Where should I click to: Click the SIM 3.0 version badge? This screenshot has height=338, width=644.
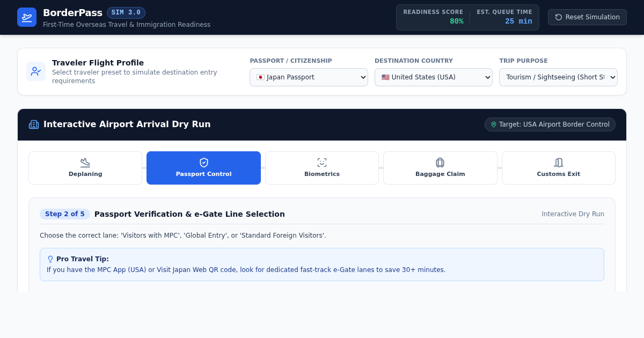click(126, 13)
